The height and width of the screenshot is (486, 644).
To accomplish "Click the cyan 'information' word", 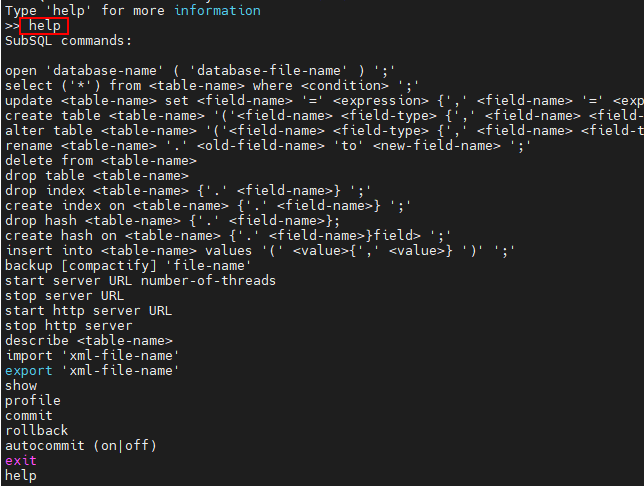I will 217,10.
